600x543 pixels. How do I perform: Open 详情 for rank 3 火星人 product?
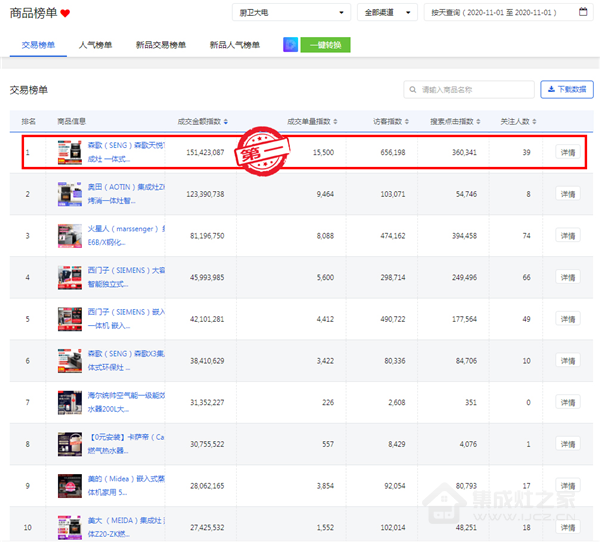(x=567, y=236)
